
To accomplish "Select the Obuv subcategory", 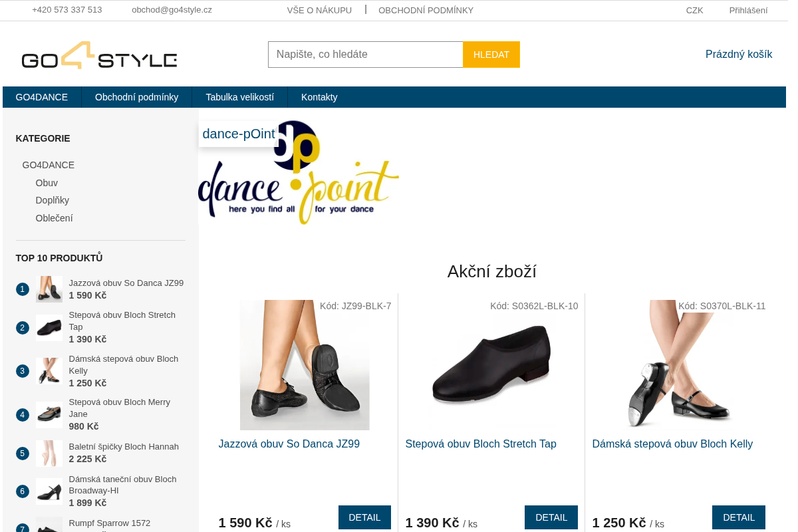I will coord(47,183).
